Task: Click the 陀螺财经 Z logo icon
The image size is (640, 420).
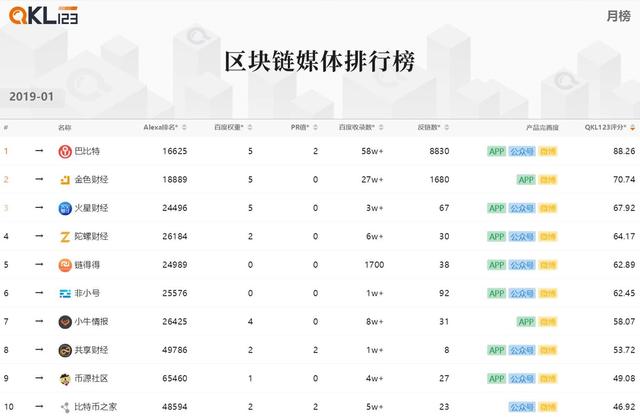Action: 65,236
